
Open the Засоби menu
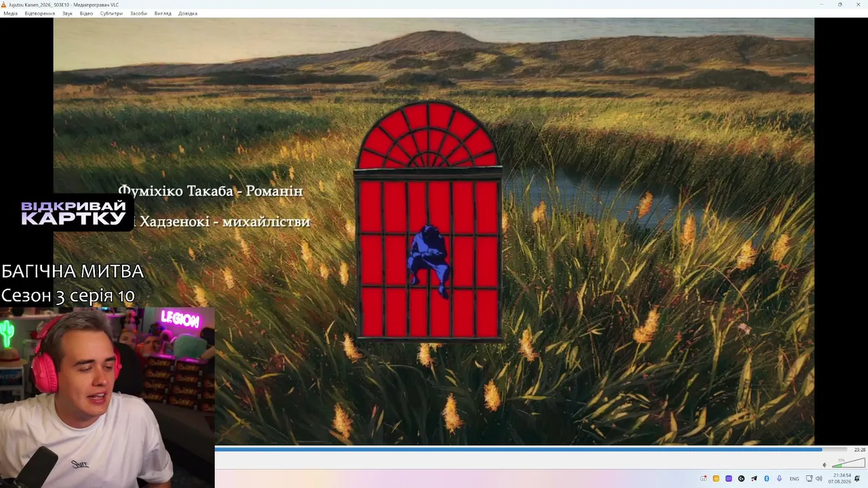tap(138, 14)
